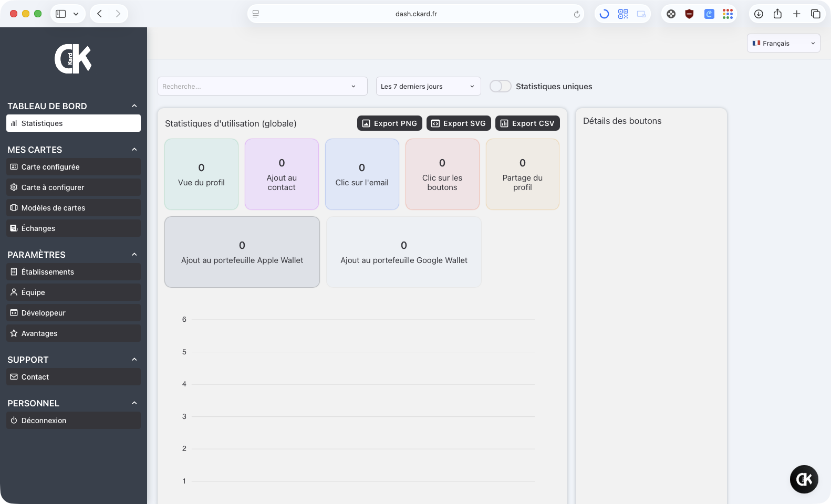Screen dimensions: 831x504
Task: Open Modèles de cartes
Action: point(74,208)
